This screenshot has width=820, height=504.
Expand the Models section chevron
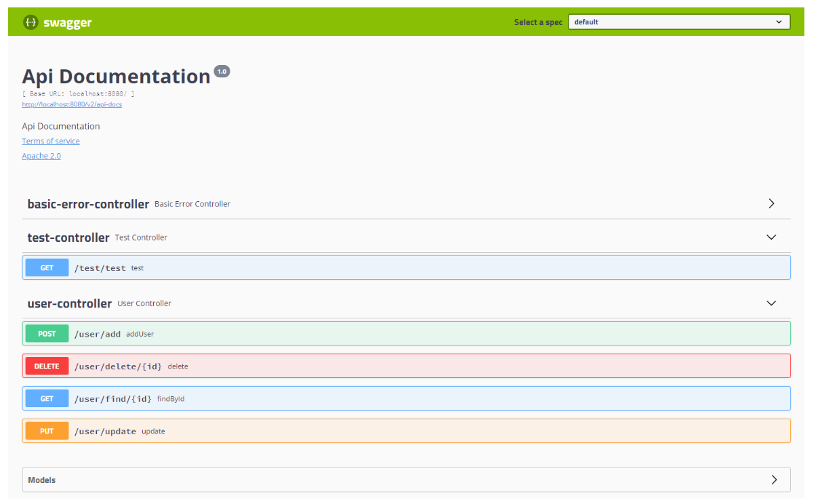tap(774, 480)
